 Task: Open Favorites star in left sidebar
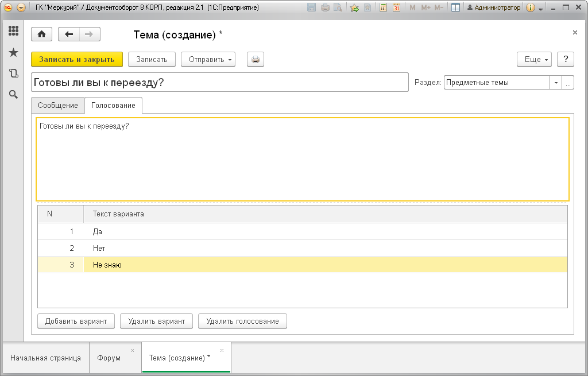(x=14, y=52)
